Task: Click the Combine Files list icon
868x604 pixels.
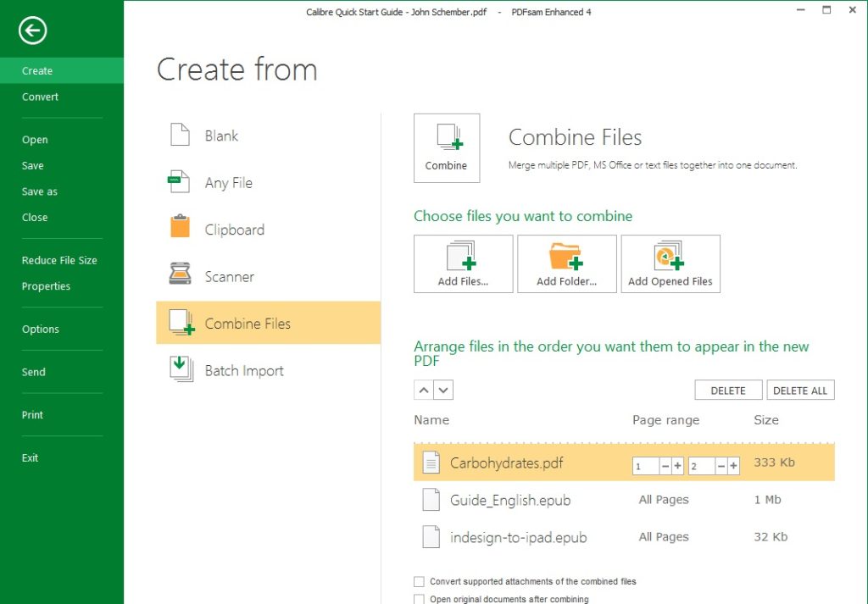Action: click(x=182, y=323)
